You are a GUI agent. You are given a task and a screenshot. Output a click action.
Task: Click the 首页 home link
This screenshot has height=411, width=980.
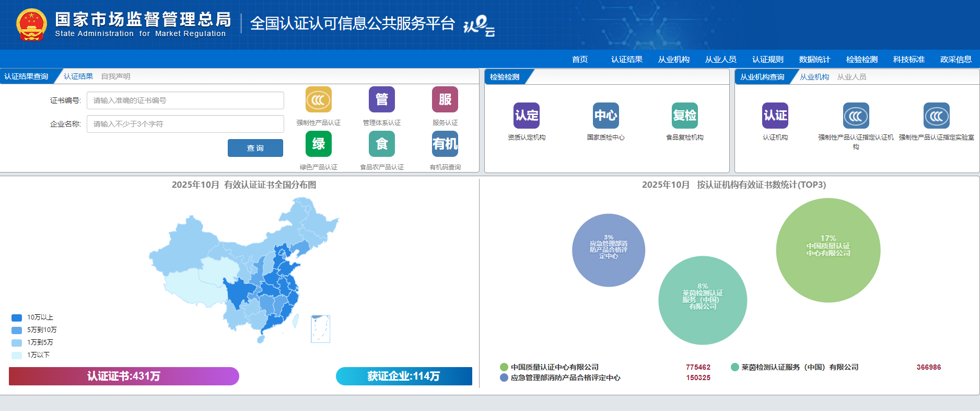(579, 60)
